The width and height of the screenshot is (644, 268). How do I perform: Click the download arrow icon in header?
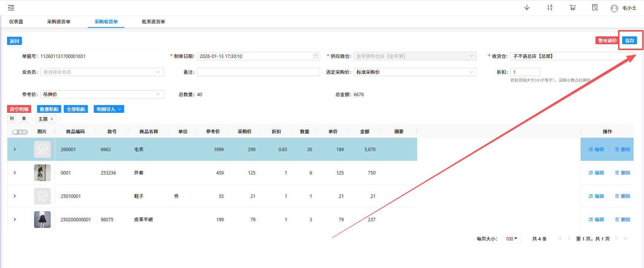(527, 8)
